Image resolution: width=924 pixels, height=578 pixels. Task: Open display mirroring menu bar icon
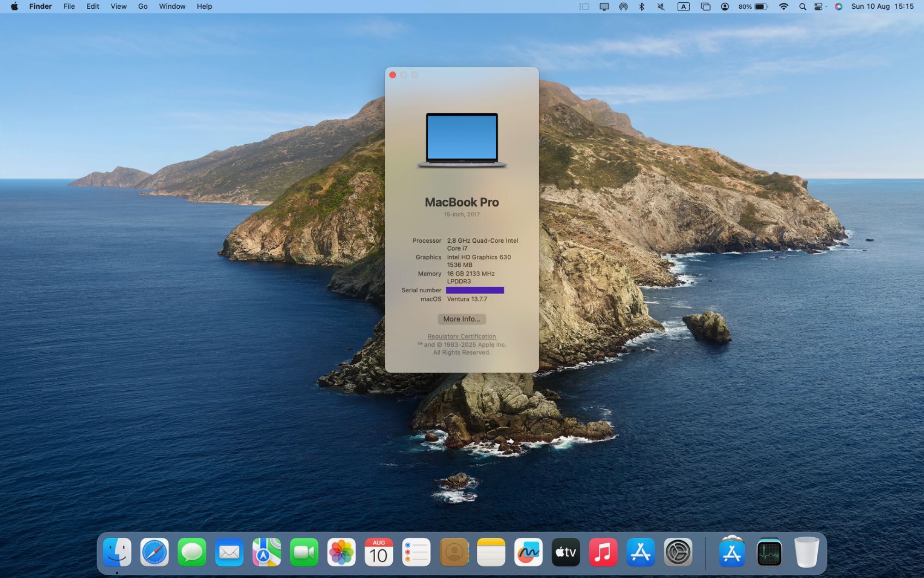coord(604,6)
